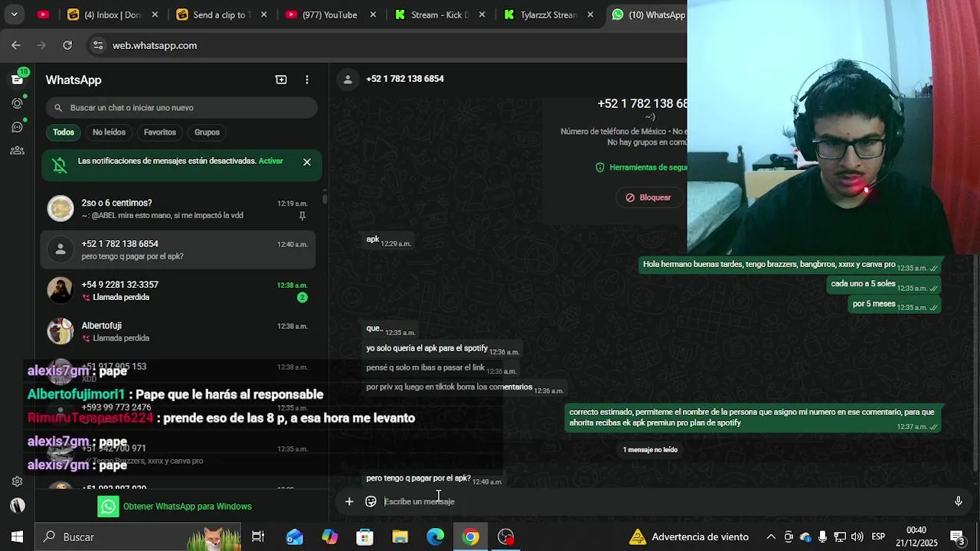Image resolution: width=980 pixels, height=551 pixels.
Task: Open the emoji picker icon
Action: coord(371,501)
